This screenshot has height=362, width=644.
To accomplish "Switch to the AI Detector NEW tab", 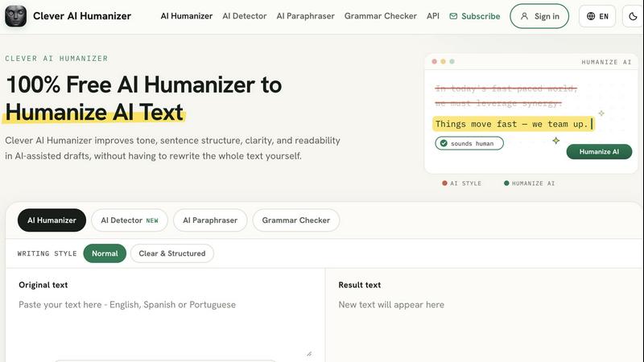I will click(x=130, y=220).
